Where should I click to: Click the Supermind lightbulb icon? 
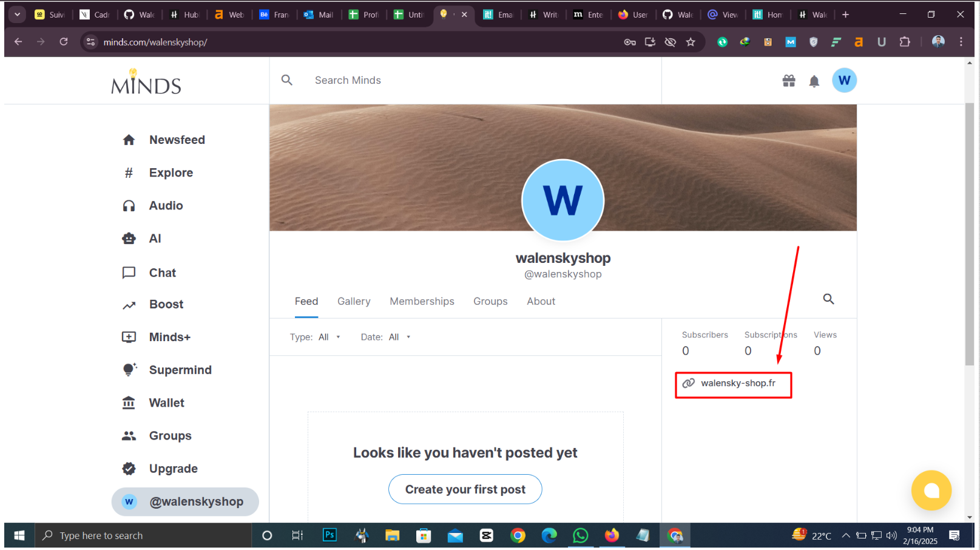129,370
